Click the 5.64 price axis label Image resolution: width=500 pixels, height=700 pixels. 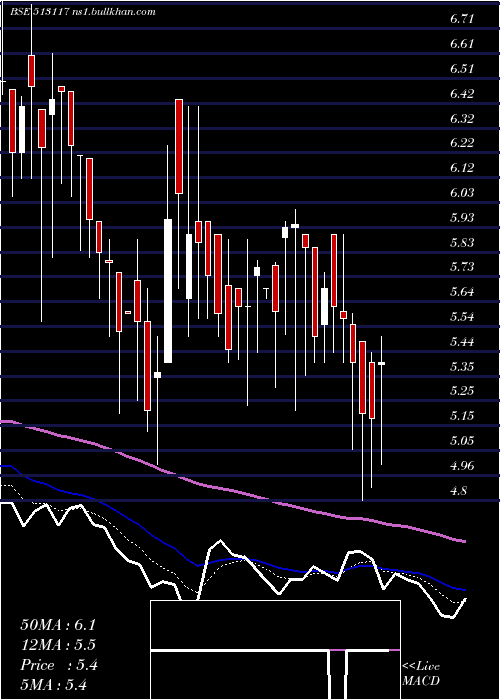coord(462,292)
